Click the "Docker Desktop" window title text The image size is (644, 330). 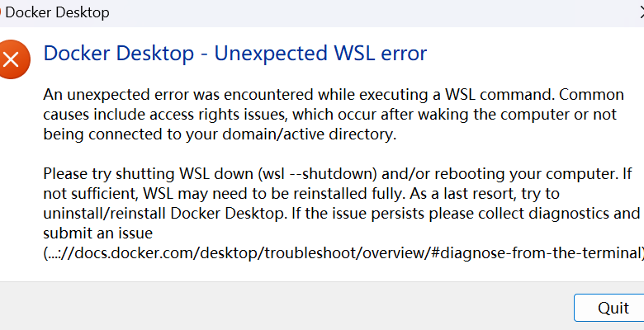tap(58, 12)
